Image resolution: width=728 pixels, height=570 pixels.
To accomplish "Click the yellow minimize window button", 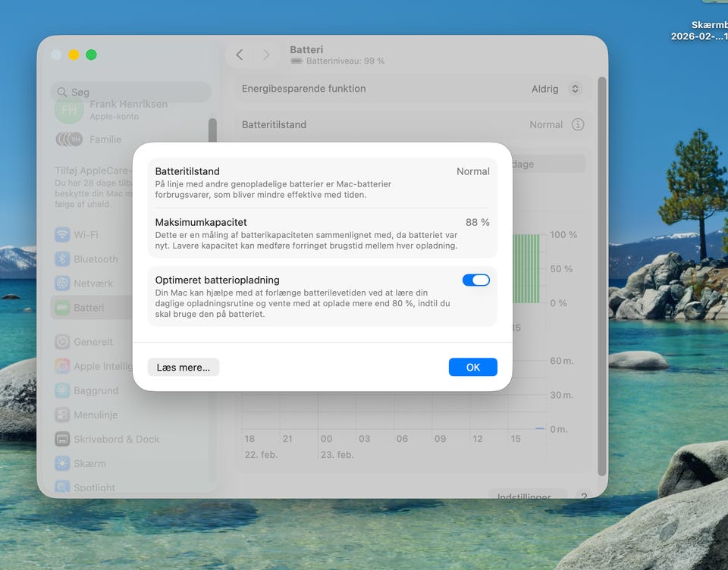I will [74, 55].
